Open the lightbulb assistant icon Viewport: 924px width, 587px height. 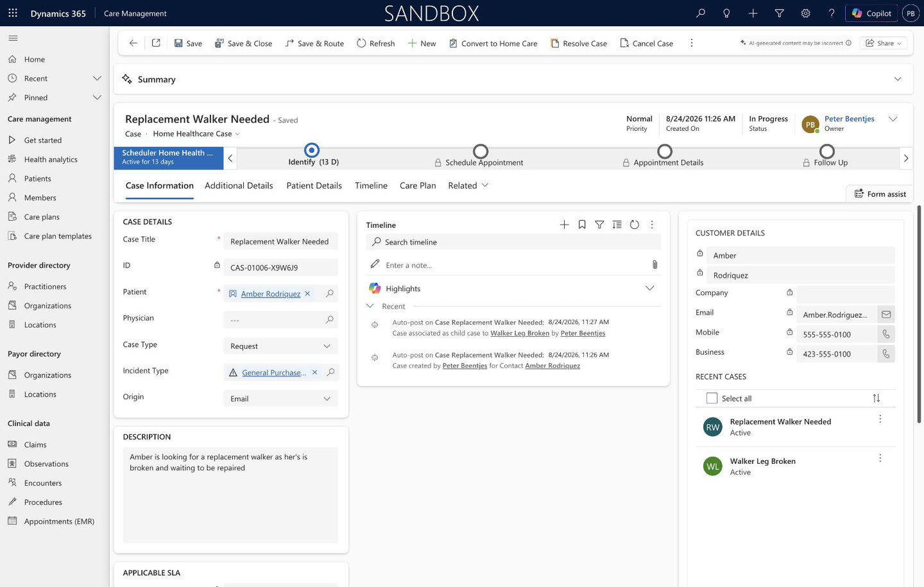[x=726, y=13]
